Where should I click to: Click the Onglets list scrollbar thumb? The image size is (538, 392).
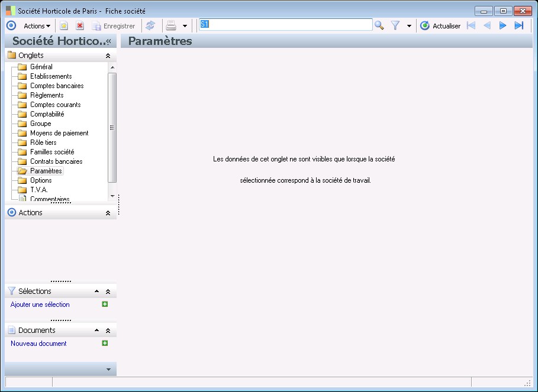[112, 128]
